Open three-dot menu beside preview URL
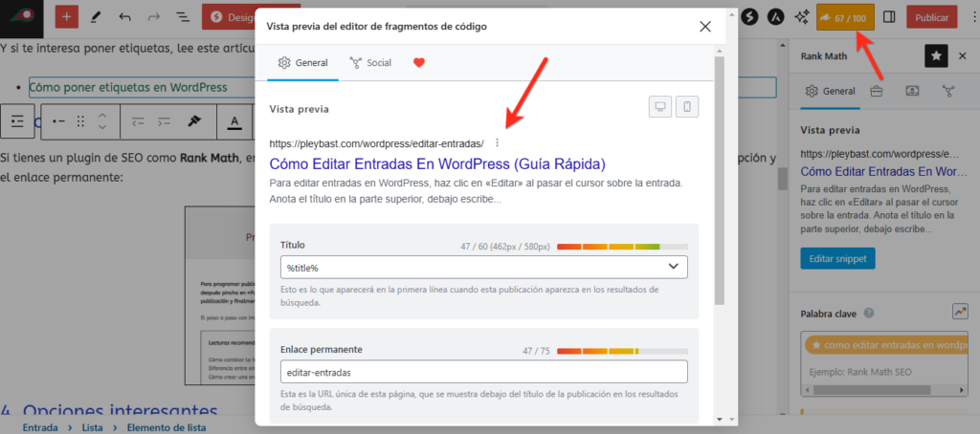980x434 pixels. [497, 143]
